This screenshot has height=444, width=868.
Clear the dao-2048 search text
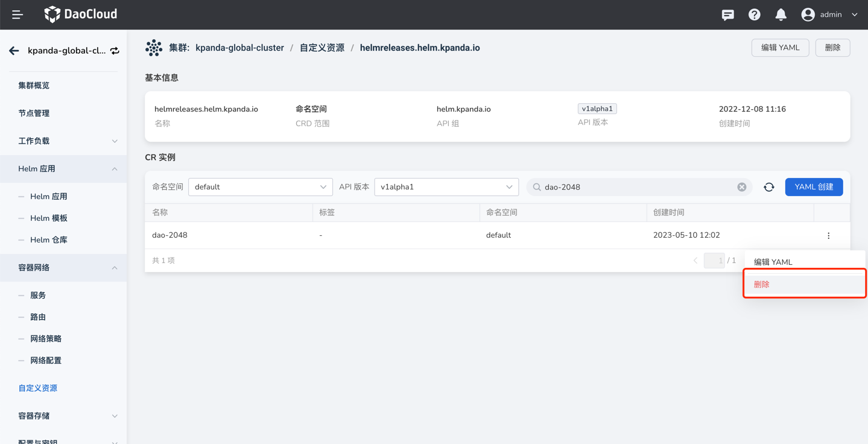(742, 187)
